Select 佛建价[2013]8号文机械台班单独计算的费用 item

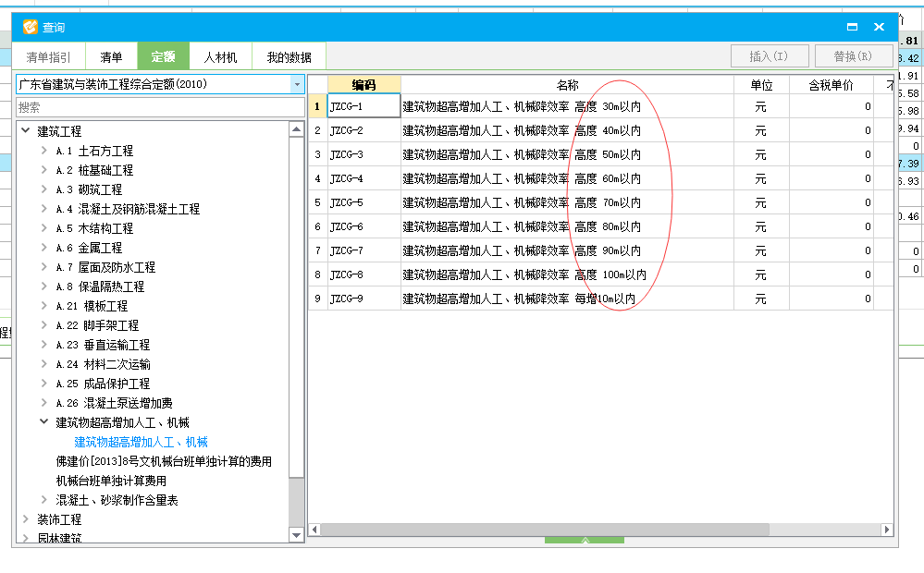point(164,462)
